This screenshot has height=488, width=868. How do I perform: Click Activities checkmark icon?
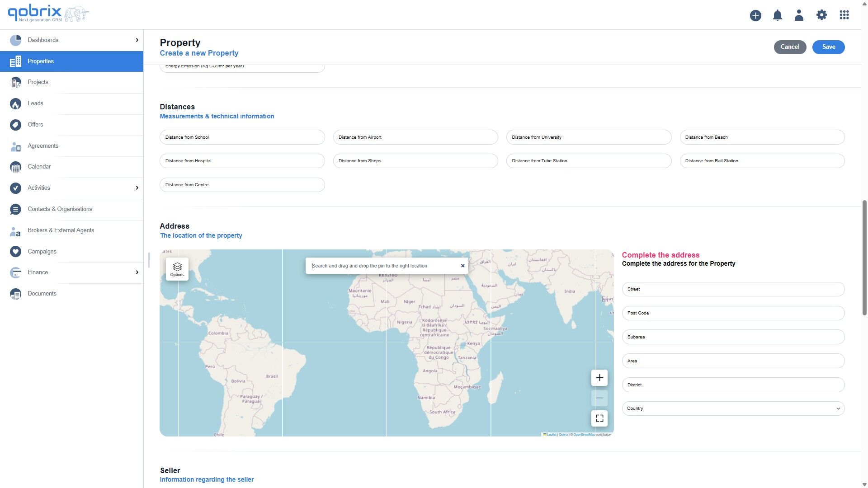(x=15, y=188)
